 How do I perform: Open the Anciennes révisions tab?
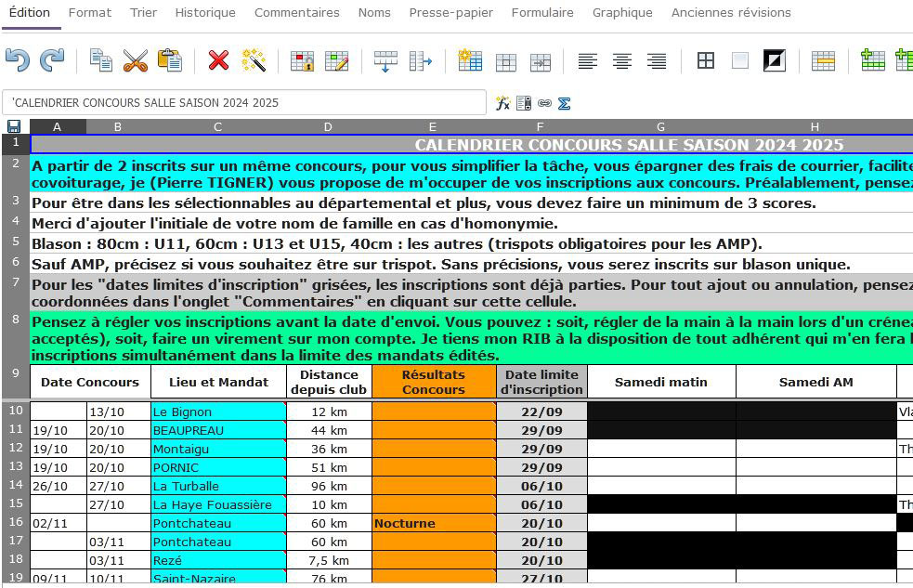731,13
